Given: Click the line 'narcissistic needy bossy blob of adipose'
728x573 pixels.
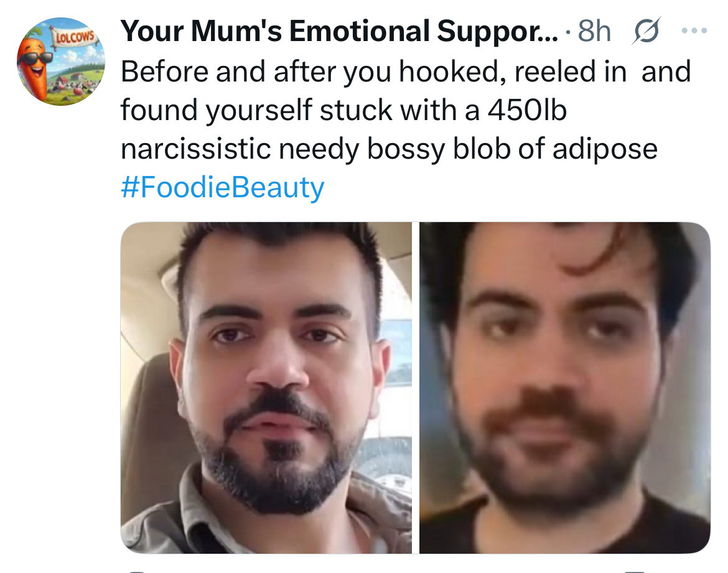Looking at the screenshot, I should [x=389, y=149].
